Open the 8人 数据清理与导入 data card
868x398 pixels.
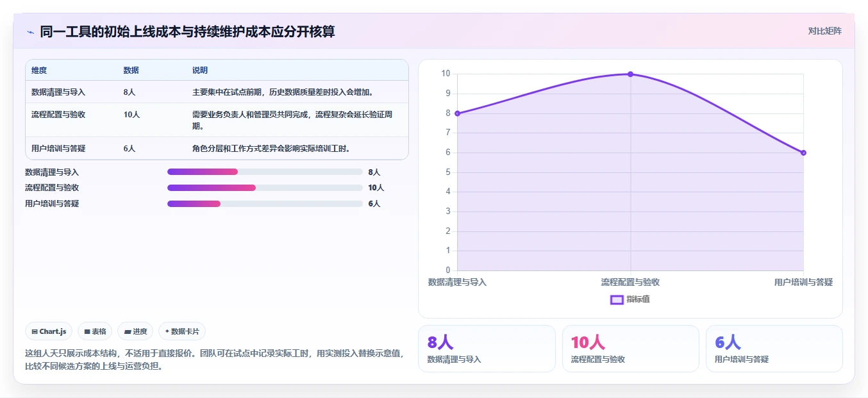[x=487, y=349]
